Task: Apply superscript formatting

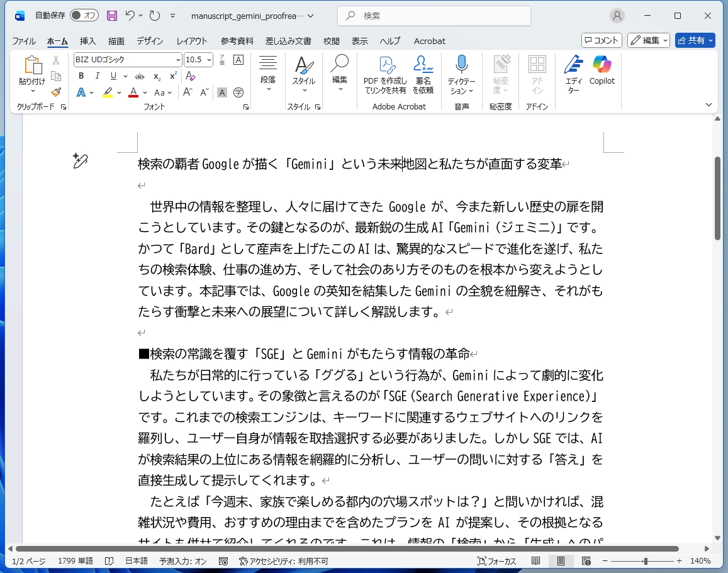Action: point(172,76)
